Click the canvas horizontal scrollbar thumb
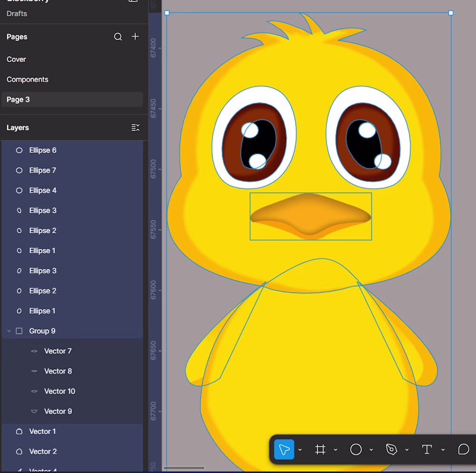Screen dimensions: 476x473 (184, 468)
